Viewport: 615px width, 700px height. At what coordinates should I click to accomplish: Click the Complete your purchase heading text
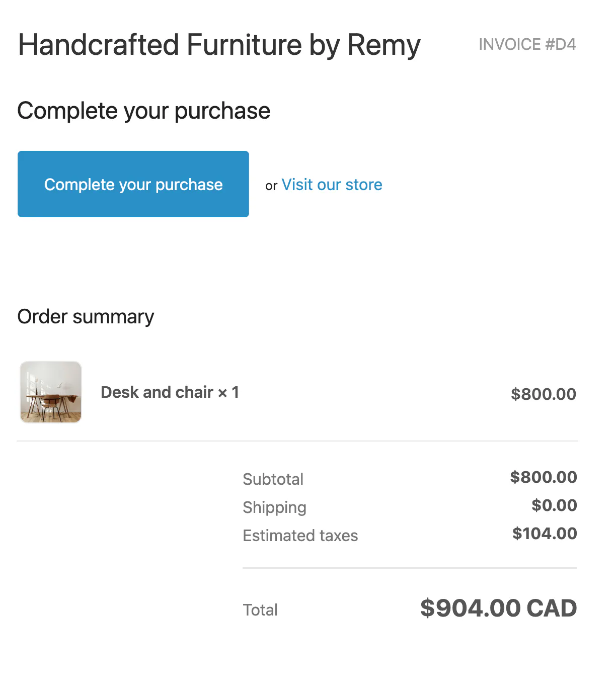143,111
